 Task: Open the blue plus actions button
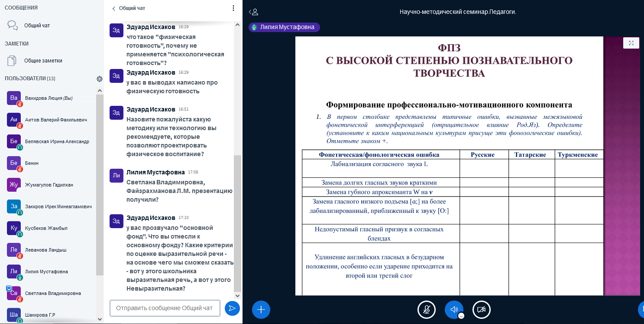(261, 310)
